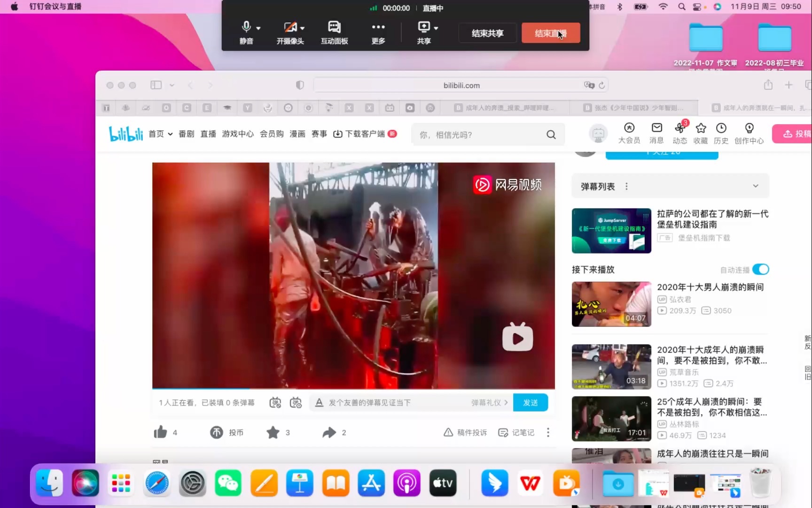Turn on camera in live toolbar
This screenshot has height=508, width=812.
(290, 32)
